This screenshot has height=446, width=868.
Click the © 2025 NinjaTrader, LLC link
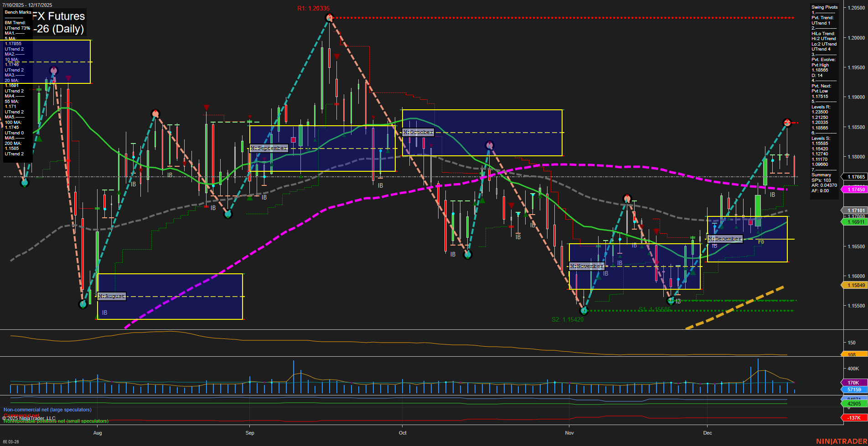tap(30, 418)
